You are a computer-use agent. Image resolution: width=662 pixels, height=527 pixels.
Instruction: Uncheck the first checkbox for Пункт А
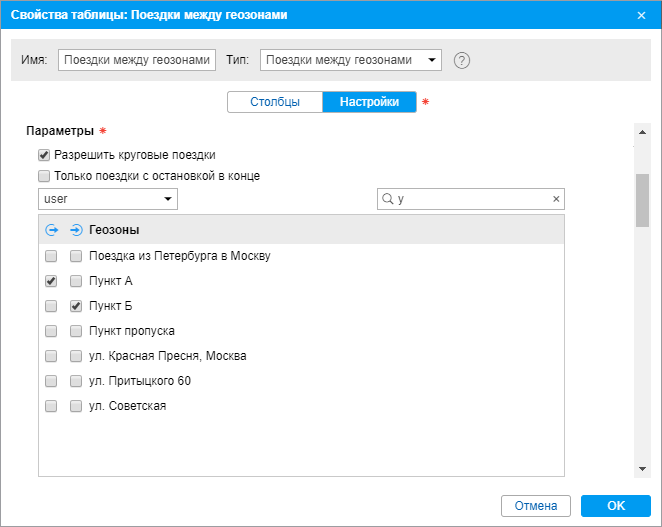click(x=52, y=281)
